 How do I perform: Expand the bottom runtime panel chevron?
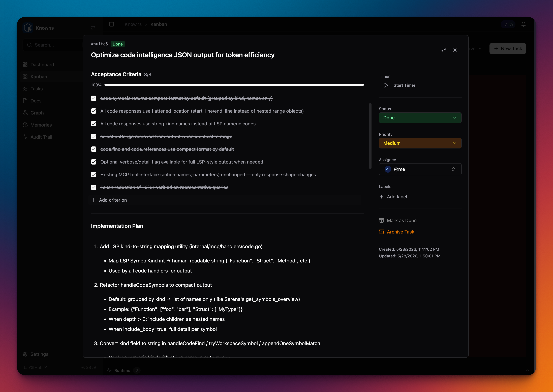click(x=527, y=371)
